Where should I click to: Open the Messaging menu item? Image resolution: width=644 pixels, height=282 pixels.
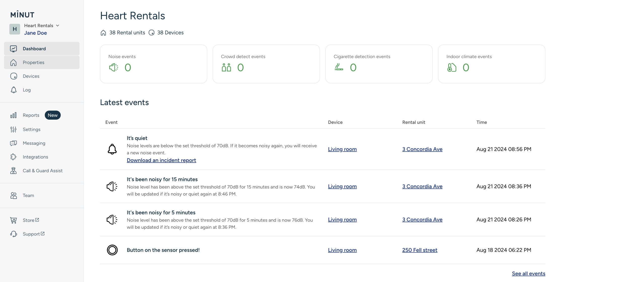coord(34,143)
